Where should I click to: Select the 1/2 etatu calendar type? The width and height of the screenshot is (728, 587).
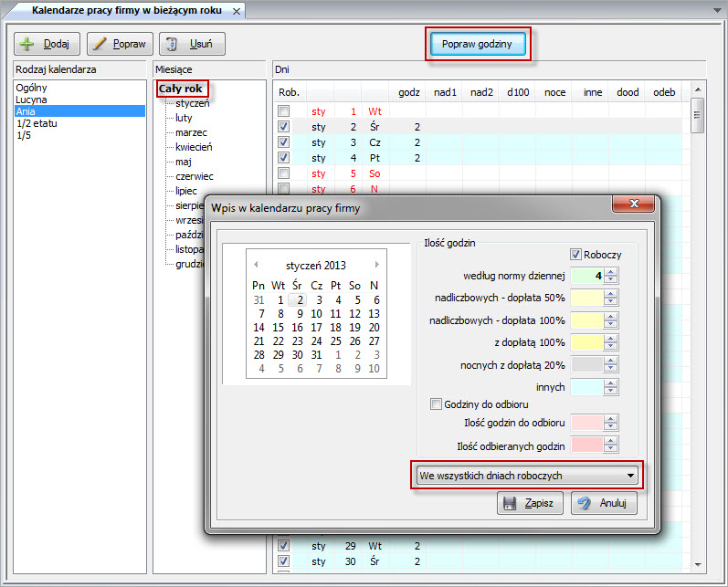pos(37,123)
